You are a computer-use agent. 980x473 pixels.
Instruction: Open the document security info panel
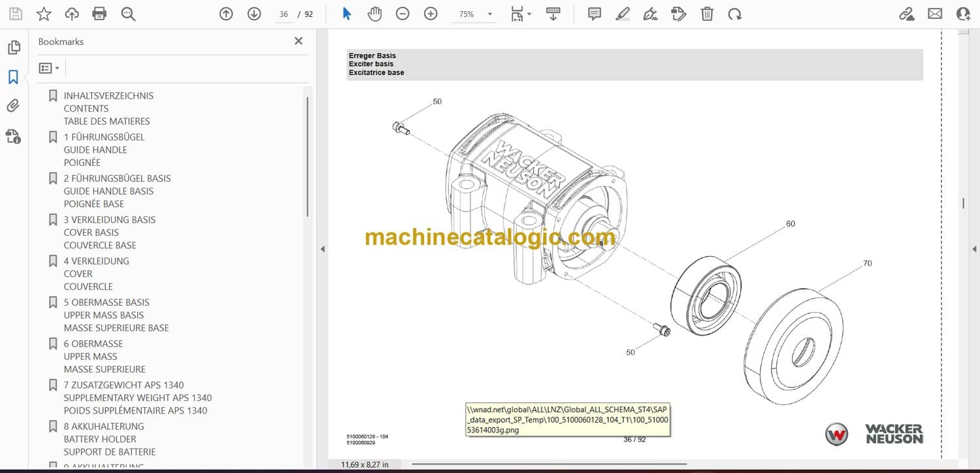[x=13, y=136]
